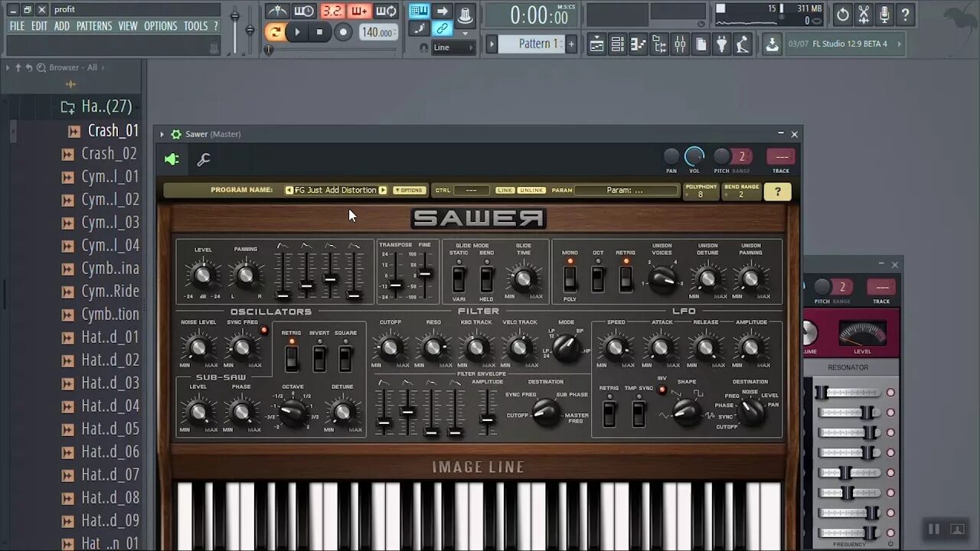Click next program arrow after Add Distortion
Image resolution: width=980 pixels, height=551 pixels.
click(383, 191)
